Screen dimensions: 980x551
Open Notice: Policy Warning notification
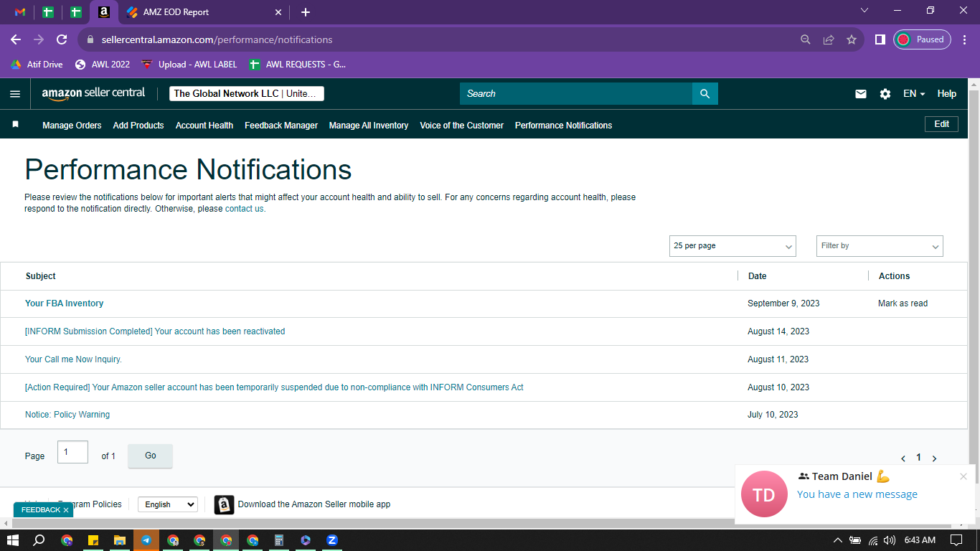point(67,415)
